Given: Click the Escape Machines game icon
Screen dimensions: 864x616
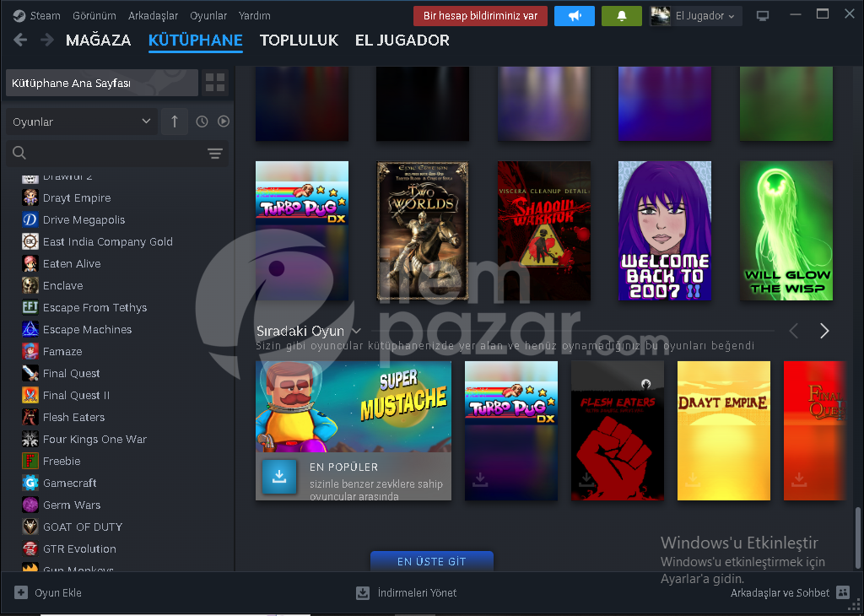Looking at the screenshot, I should [30, 329].
